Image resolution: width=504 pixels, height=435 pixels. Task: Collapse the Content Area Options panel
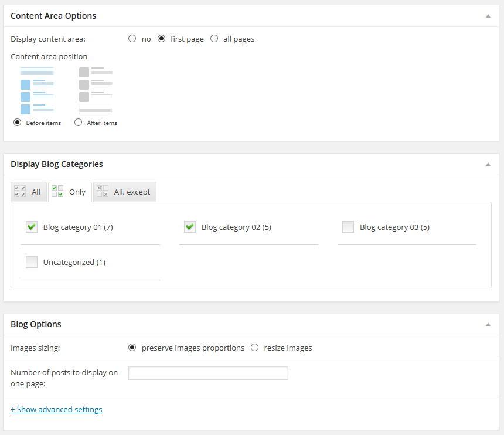488,16
